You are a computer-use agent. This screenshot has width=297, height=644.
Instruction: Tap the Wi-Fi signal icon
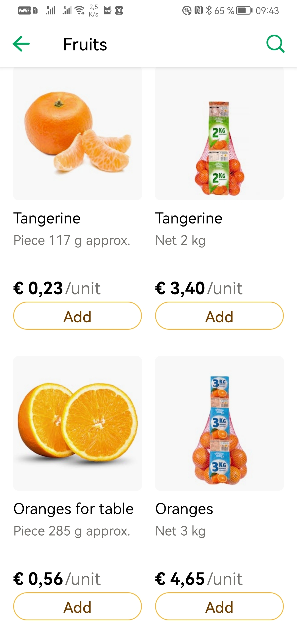tap(80, 10)
